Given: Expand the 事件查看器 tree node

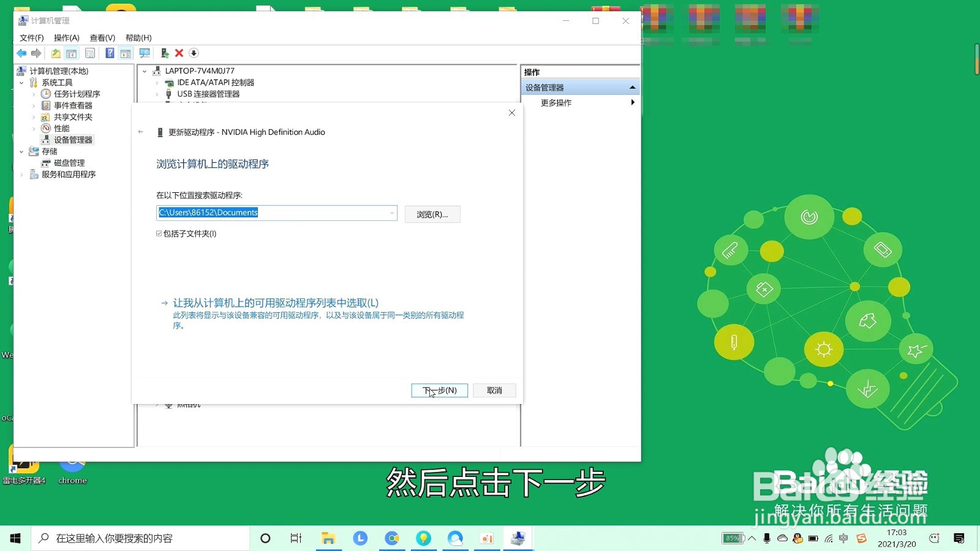Looking at the screenshot, I should tap(34, 106).
